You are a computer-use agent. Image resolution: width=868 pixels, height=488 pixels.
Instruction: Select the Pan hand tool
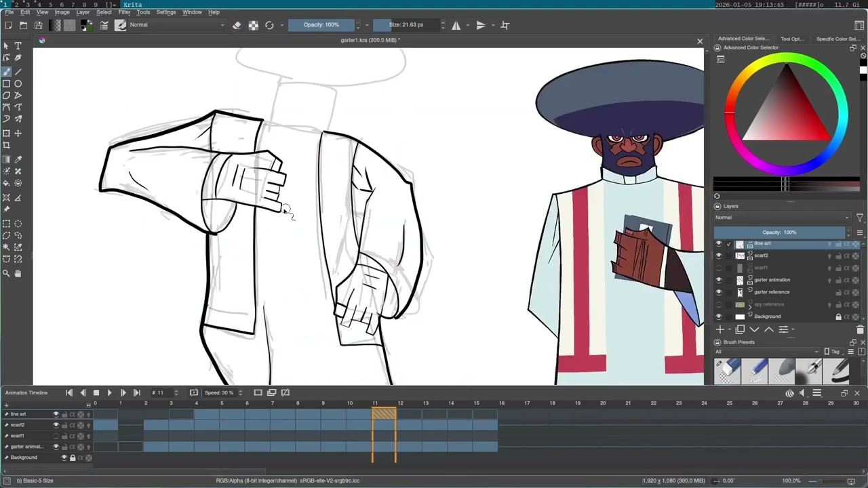pos(18,273)
